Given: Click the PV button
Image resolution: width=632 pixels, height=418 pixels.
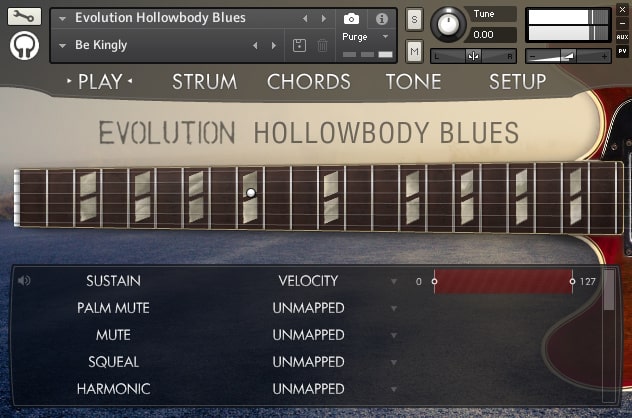Looking at the screenshot, I should click(622, 51).
